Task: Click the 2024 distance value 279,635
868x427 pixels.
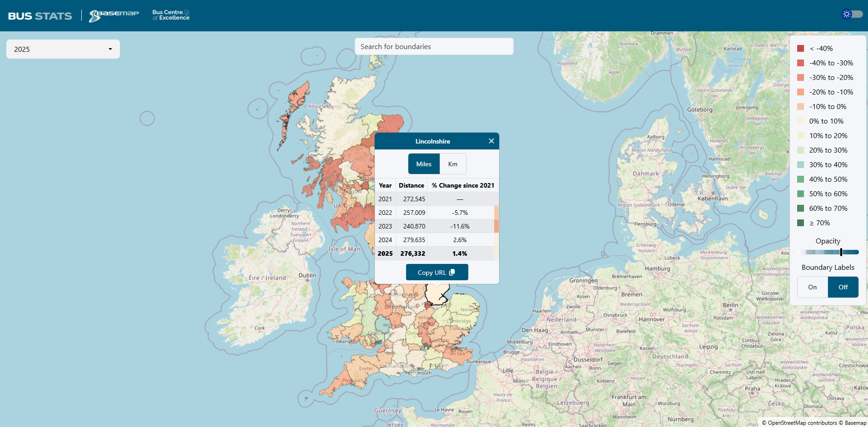Action: [414, 240]
